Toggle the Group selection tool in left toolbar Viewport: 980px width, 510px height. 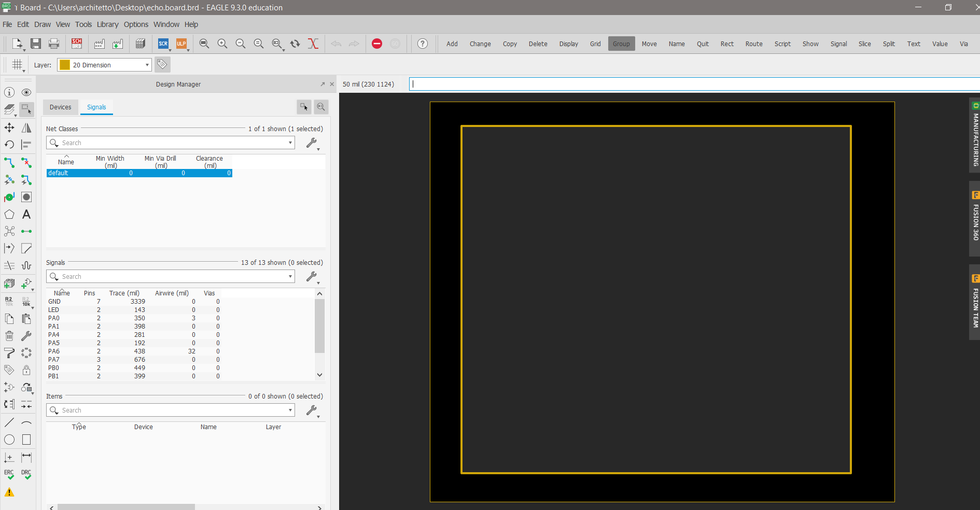[x=26, y=109]
